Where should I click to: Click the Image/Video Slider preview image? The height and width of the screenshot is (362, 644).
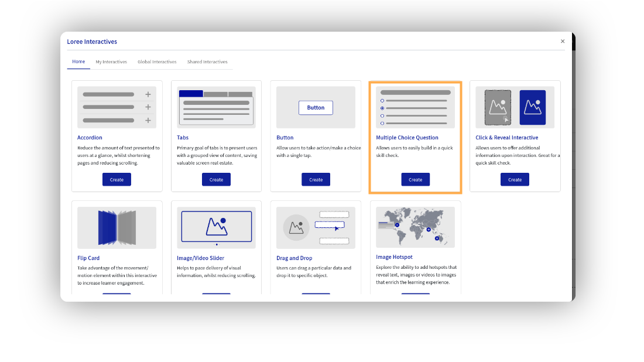[216, 228]
